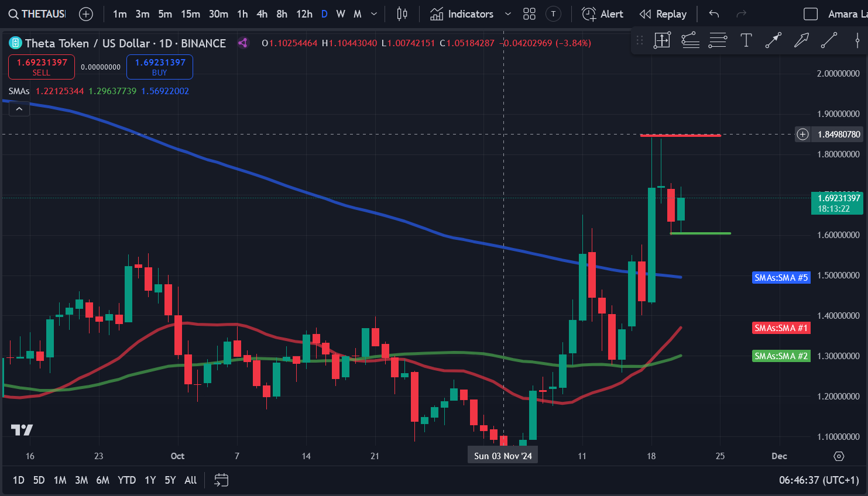This screenshot has width=868, height=496.
Task: Set date range to 6M
Action: pos(102,480)
